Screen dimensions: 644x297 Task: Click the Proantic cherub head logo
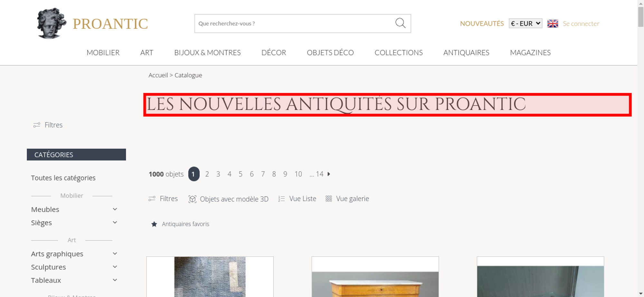pos(51,23)
